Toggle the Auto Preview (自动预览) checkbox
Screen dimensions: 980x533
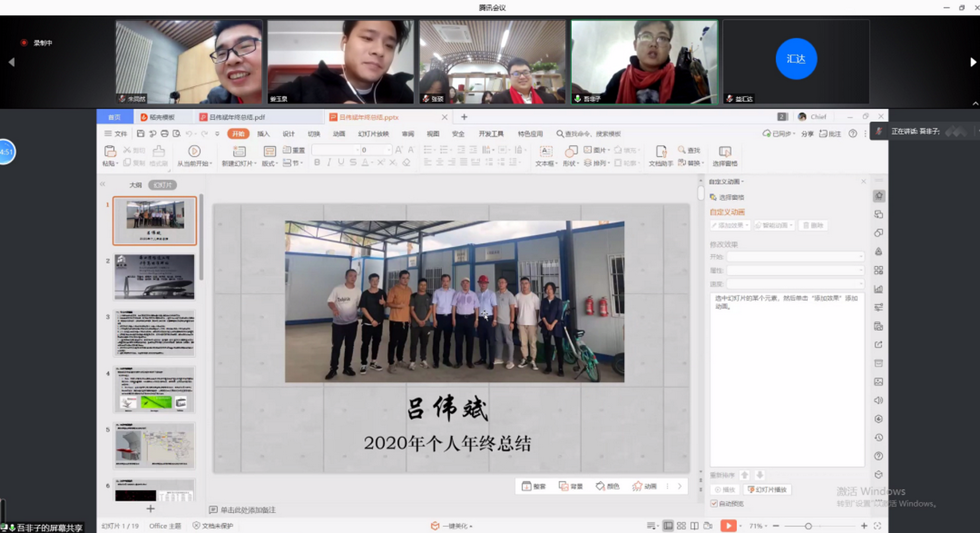(714, 503)
